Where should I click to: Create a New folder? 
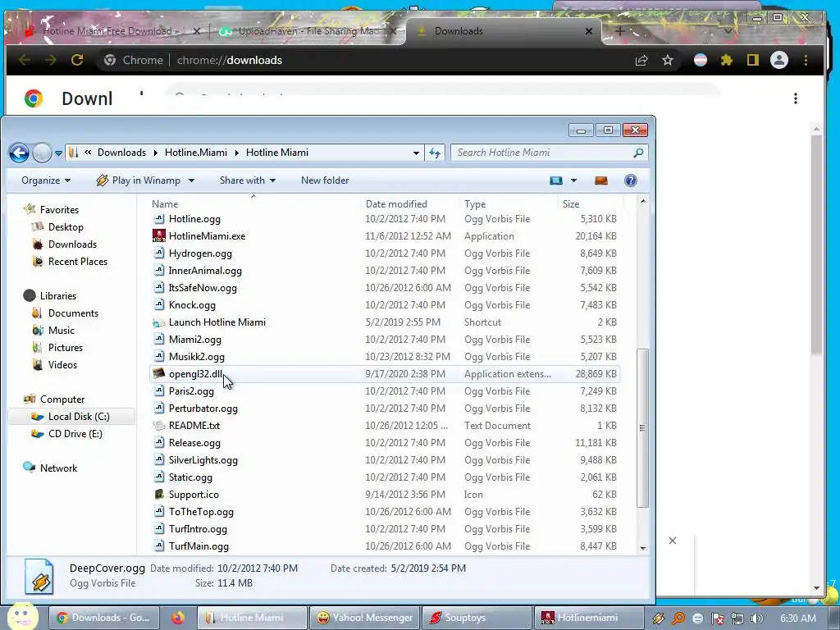(325, 180)
